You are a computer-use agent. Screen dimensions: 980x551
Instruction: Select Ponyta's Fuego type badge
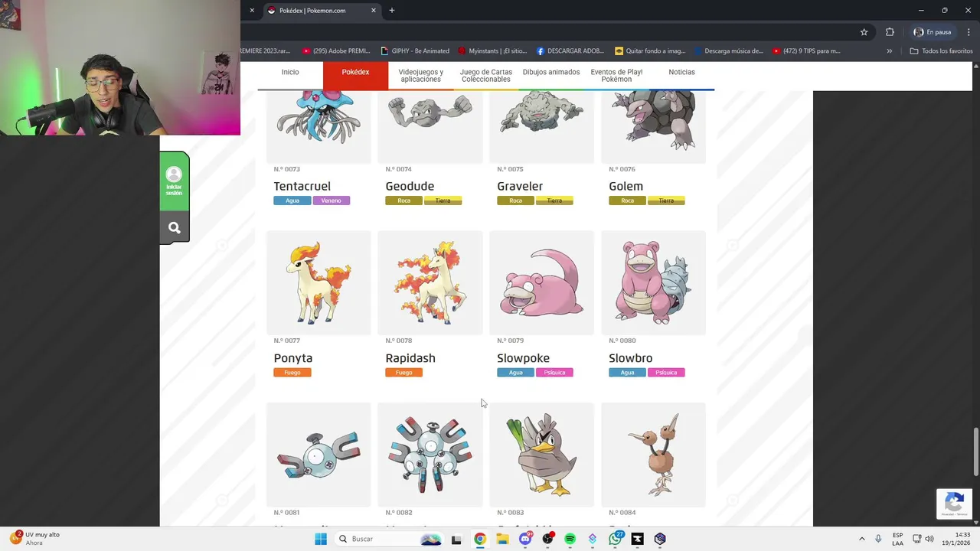click(x=292, y=373)
